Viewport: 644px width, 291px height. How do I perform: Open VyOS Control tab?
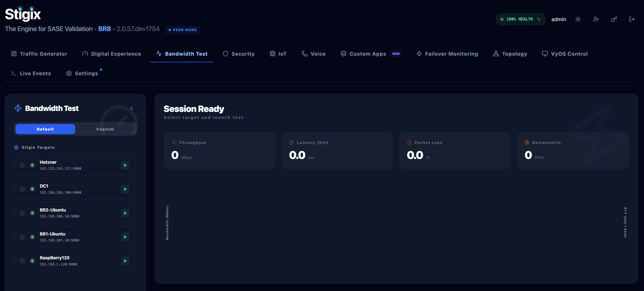tap(565, 54)
